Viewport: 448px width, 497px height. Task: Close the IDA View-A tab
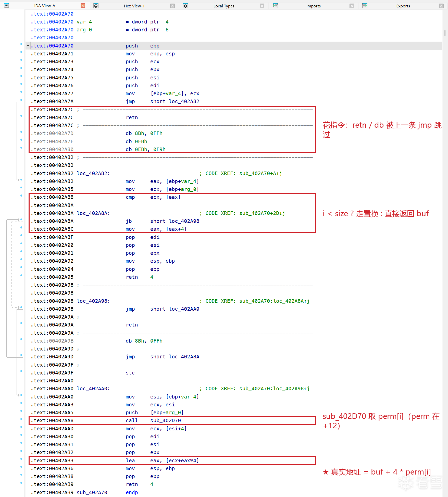[x=83, y=6]
